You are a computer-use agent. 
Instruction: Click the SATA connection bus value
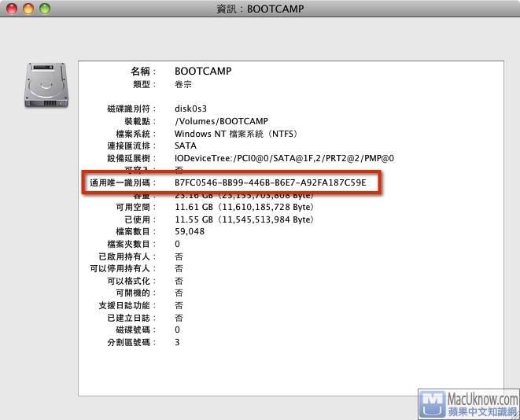click(186, 146)
